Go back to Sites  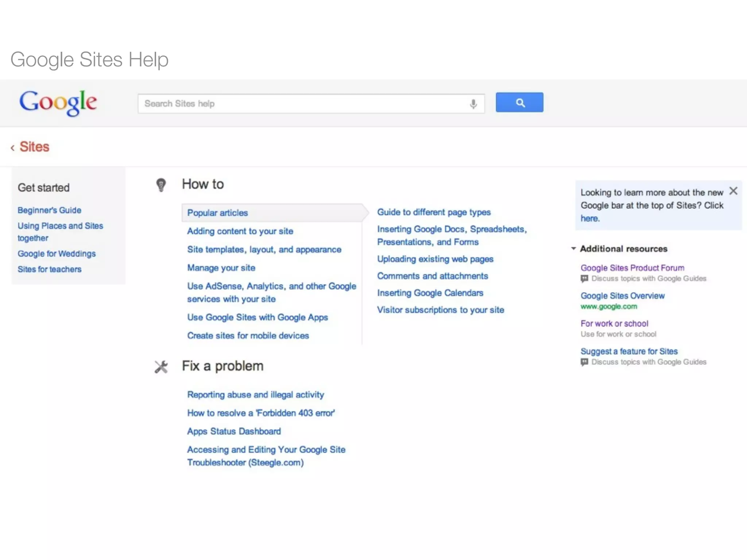34,147
